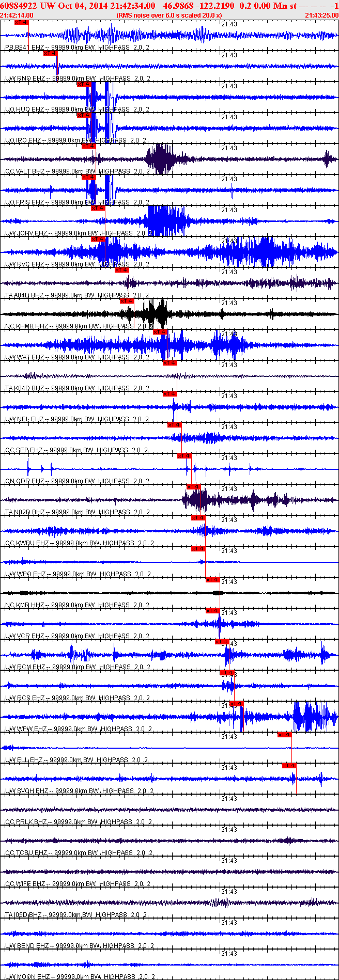The width and height of the screenshot is (339, 980).
Task: Select the CC.VALT BHZ station label
Action: pos(24,171)
